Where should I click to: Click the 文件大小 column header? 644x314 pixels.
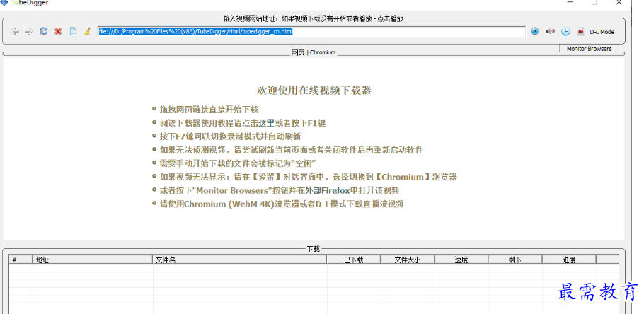click(x=408, y=260)
